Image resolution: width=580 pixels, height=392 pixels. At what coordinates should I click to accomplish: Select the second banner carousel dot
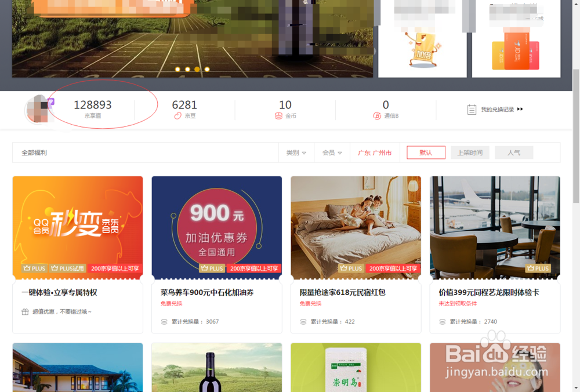pos(187,69)
